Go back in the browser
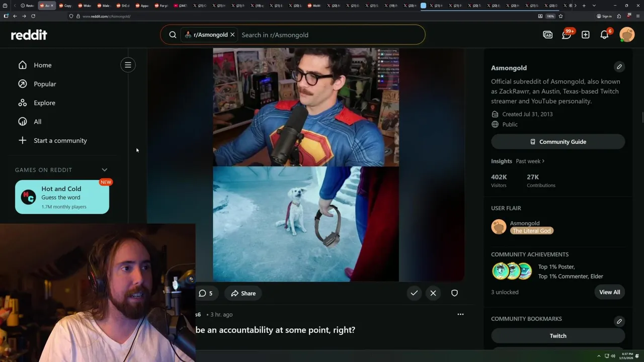 (15, 16)
